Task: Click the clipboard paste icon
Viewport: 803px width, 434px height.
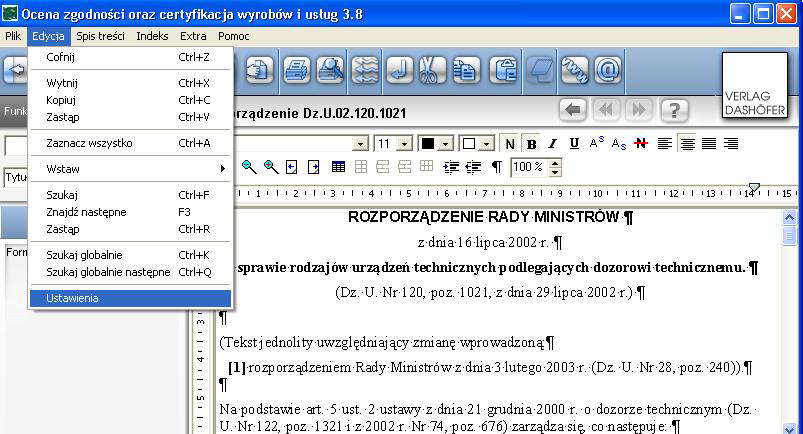Action: (x=504, y=69)
